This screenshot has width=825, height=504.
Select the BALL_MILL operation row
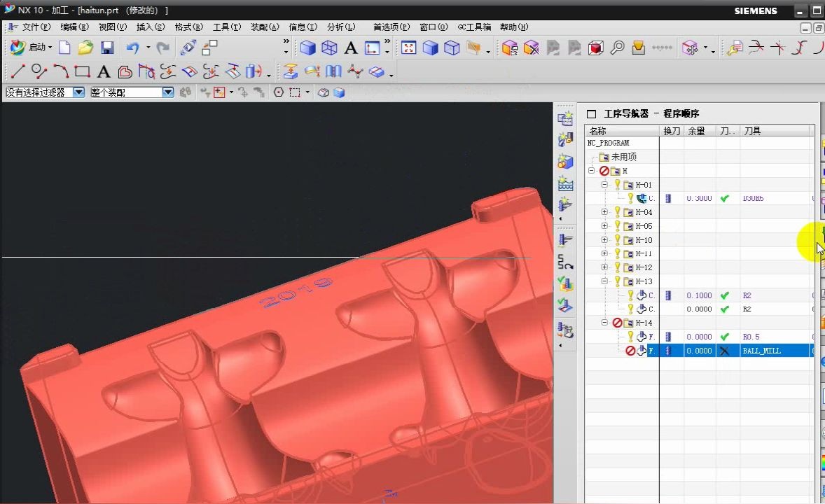[761, 351]
